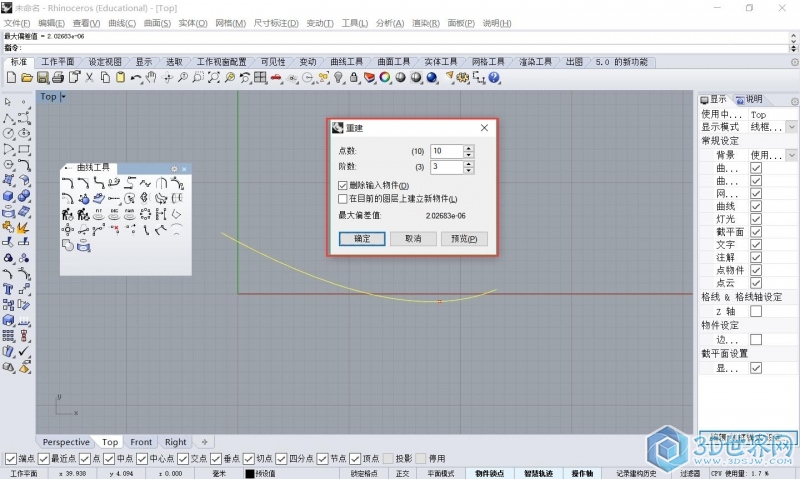
Task: Enable the Z 轴 checkbox
Action: [756, 311]
